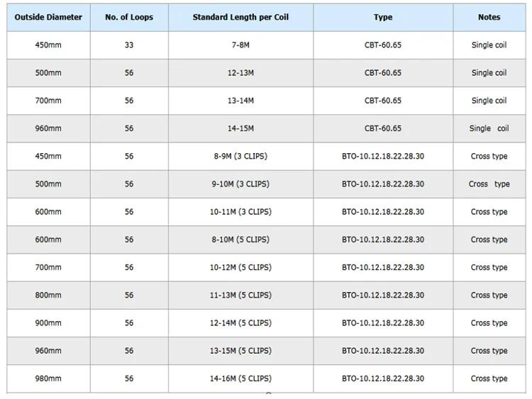Image resolution: width=532 pixels, height=399 pixels.
Task: Select the 800mm diameter cell
Action: coord(48,295)
